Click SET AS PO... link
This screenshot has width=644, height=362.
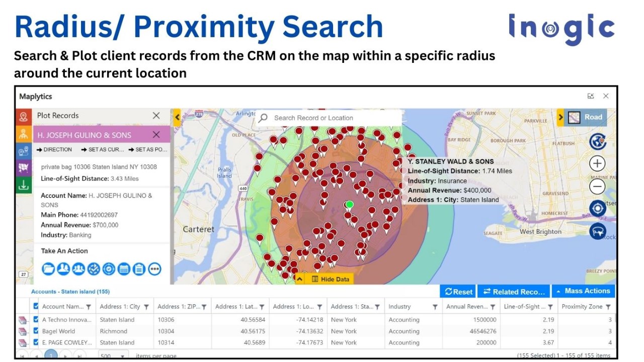[148, 149]
